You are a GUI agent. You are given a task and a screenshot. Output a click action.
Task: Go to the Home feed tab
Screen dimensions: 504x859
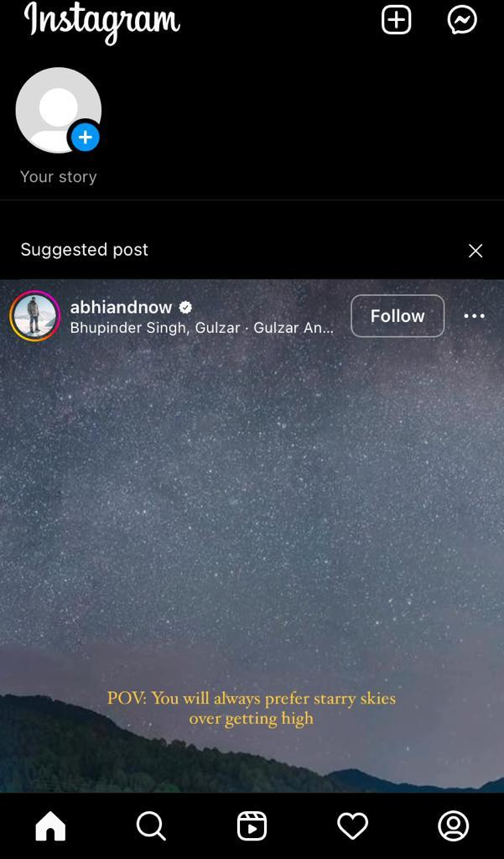(x=50, y=825)
